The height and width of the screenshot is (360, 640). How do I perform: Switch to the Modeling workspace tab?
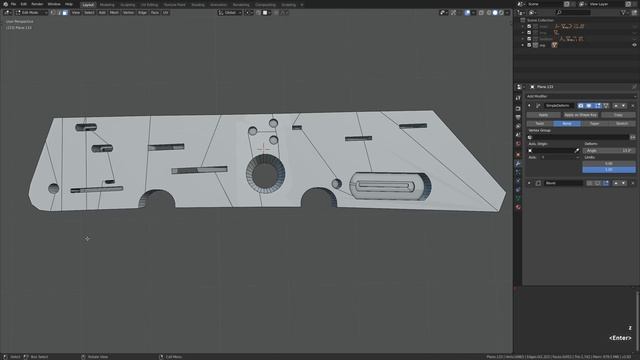(107, 4)
